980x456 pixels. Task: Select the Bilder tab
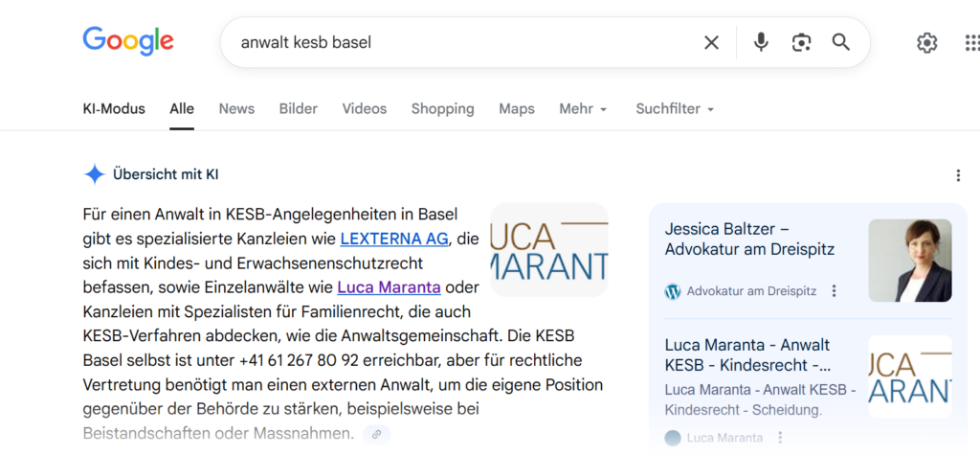[298, 109]
